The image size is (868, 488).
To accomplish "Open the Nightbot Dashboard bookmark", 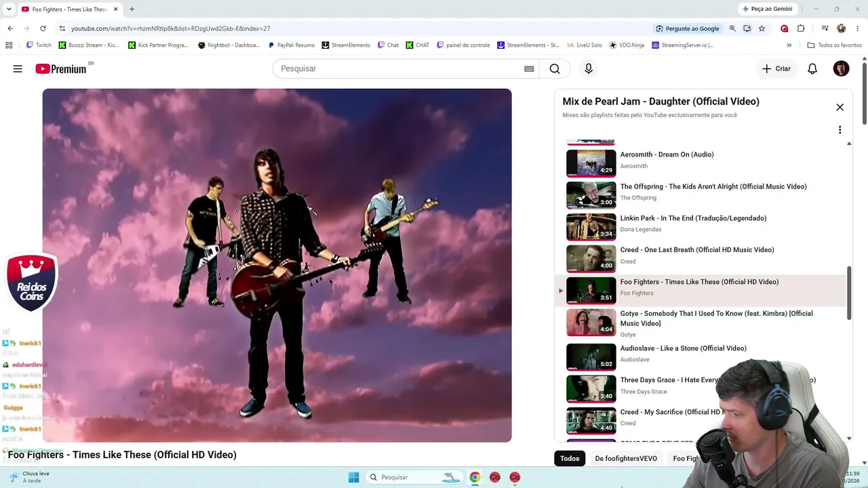I will tap(229, 45).
